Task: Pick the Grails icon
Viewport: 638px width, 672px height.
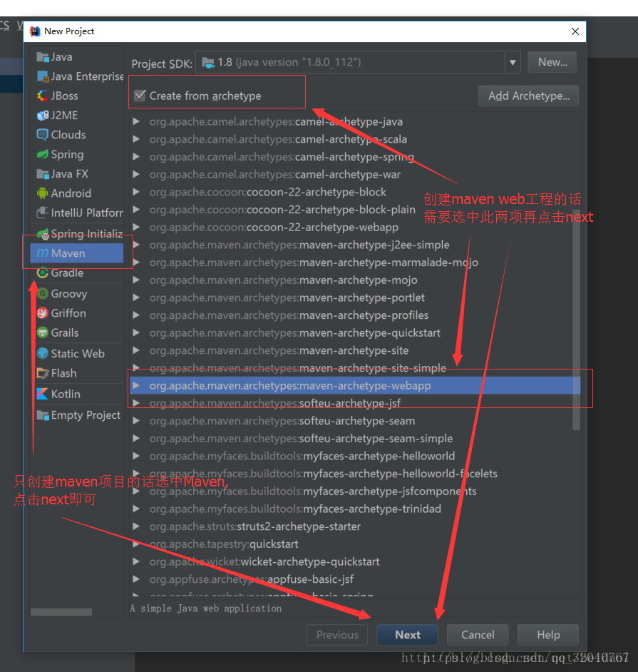Action: (x=42, y=333)
